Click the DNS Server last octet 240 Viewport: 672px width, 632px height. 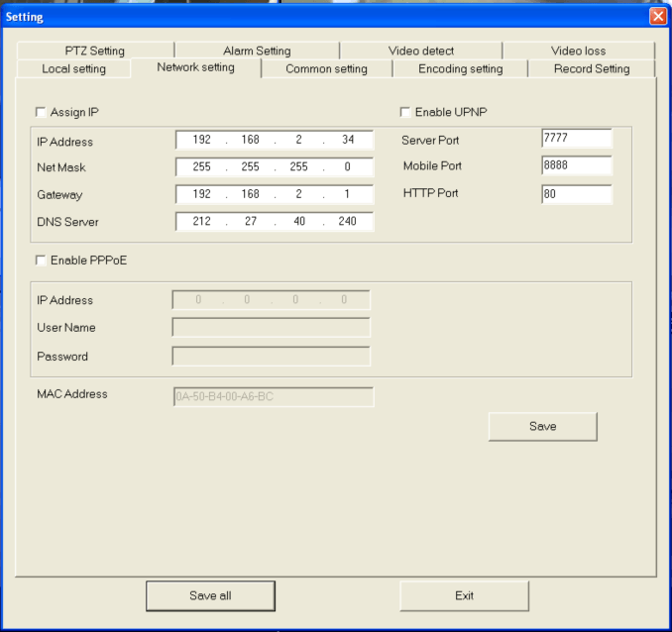coord(347,221)
